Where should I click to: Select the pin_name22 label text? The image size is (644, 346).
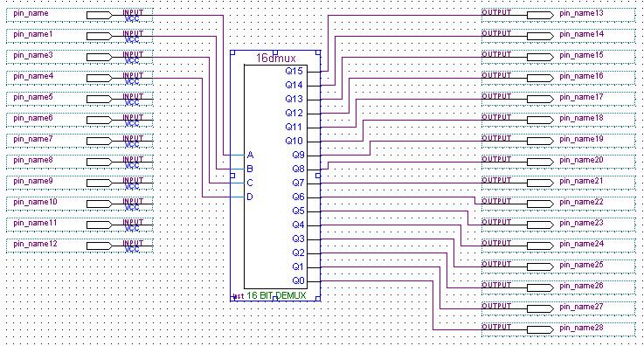click(581, 203)
